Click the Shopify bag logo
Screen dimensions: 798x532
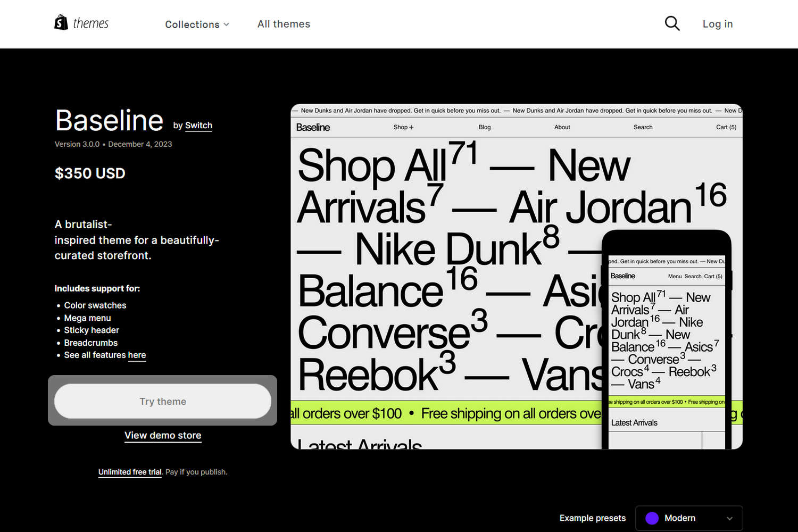click(61, 22)
